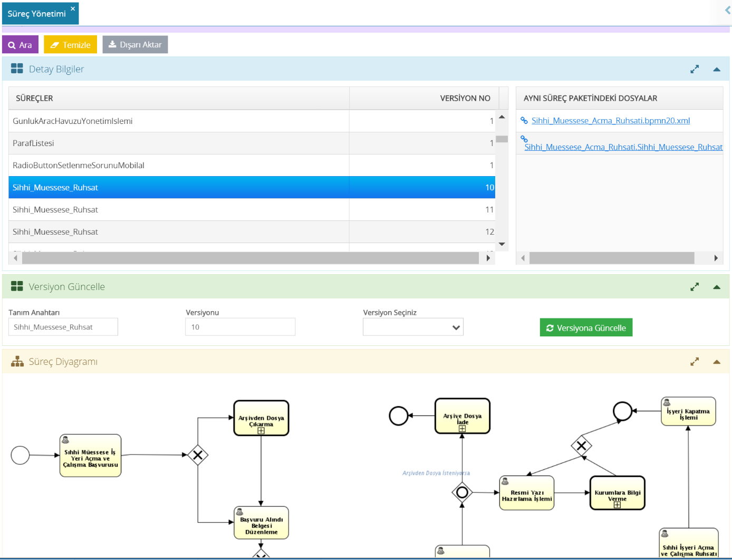This screenshot has width=732, height=560.
Task: Click the sidebar collapse chevron at top right
Action: coord(728,10)
